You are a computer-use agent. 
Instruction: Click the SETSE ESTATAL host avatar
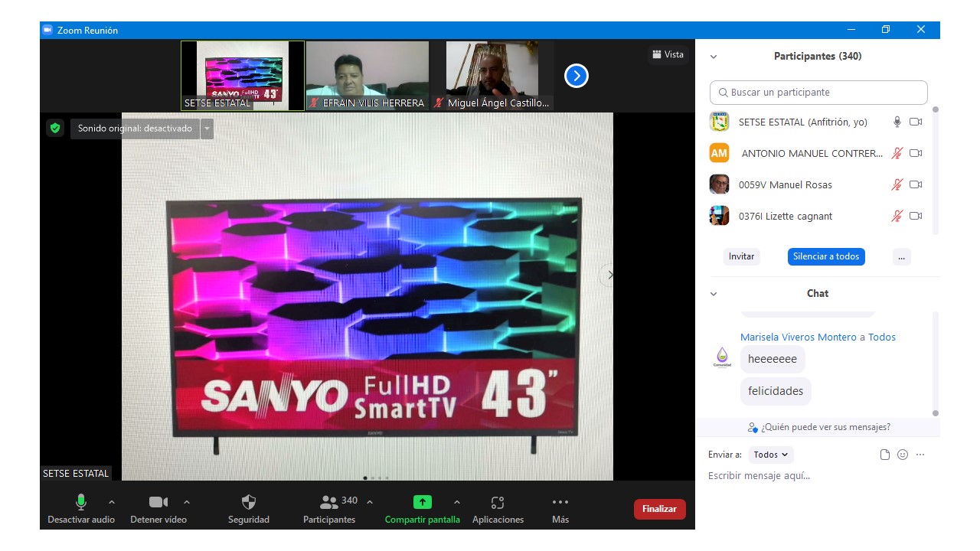tap(719, 122)
